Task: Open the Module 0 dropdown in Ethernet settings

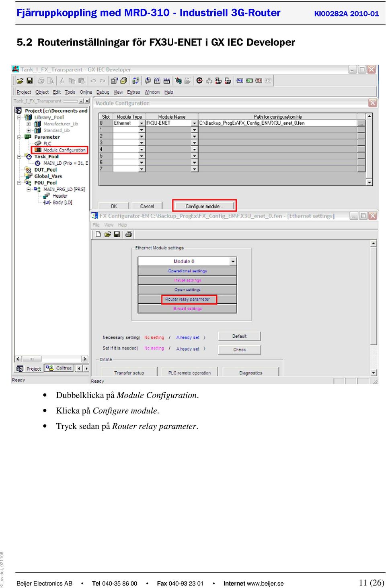Action: coord(233,262)
